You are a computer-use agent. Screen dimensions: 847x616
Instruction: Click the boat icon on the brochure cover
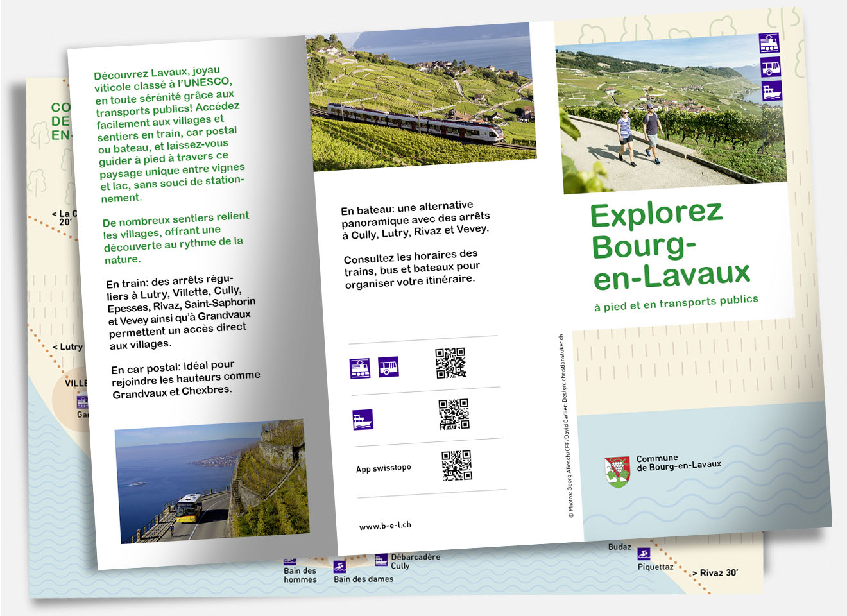click(x=772, y=91)
